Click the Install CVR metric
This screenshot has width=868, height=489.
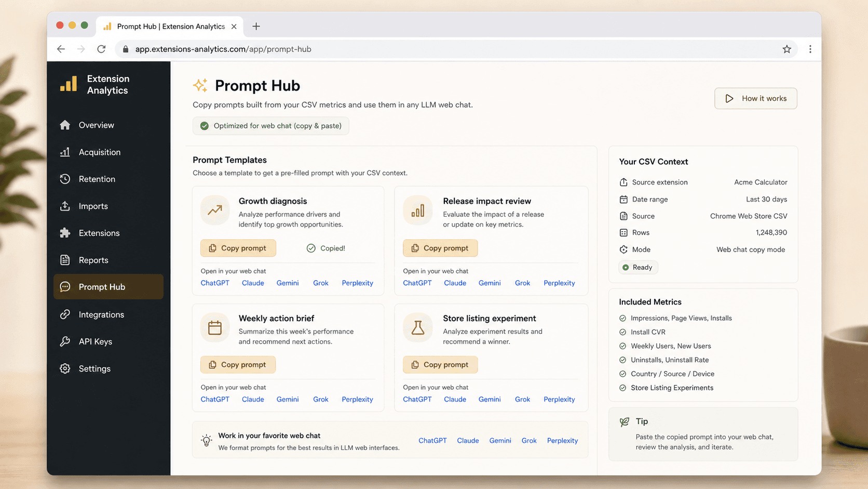click(648, 332)
